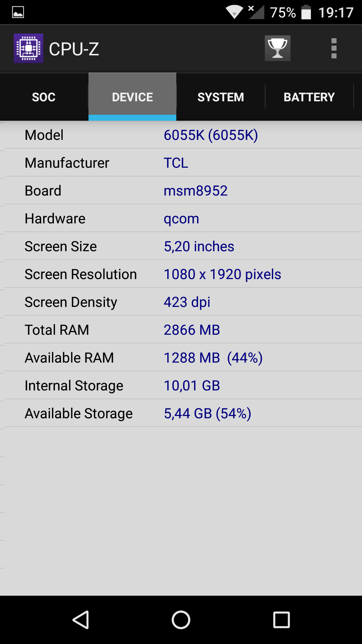The image size is (362, 644).
Task: Open the three-dot overflow menu
Action: [x=334, y=48]
